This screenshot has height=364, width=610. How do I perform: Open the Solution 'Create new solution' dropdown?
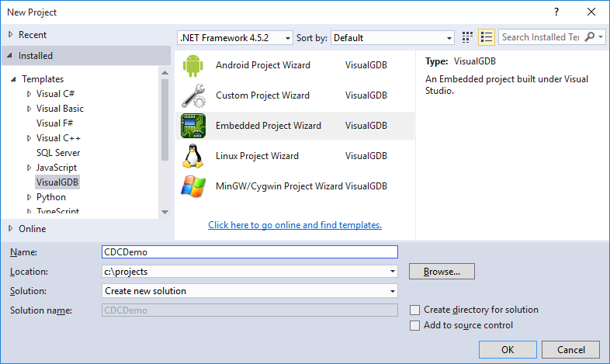pos(250,291)
